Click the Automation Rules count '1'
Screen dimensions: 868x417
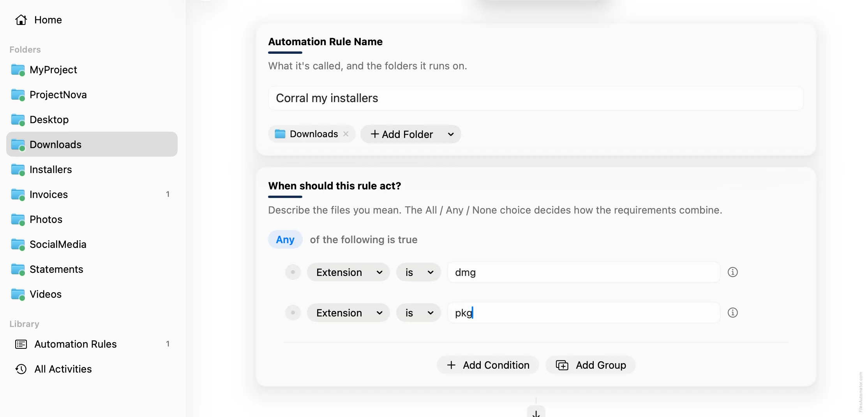(168, 344)
